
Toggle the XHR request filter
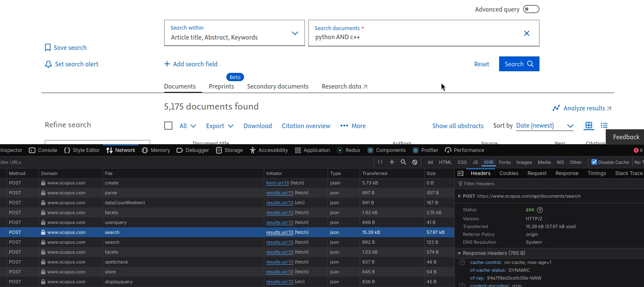point(488,162)
